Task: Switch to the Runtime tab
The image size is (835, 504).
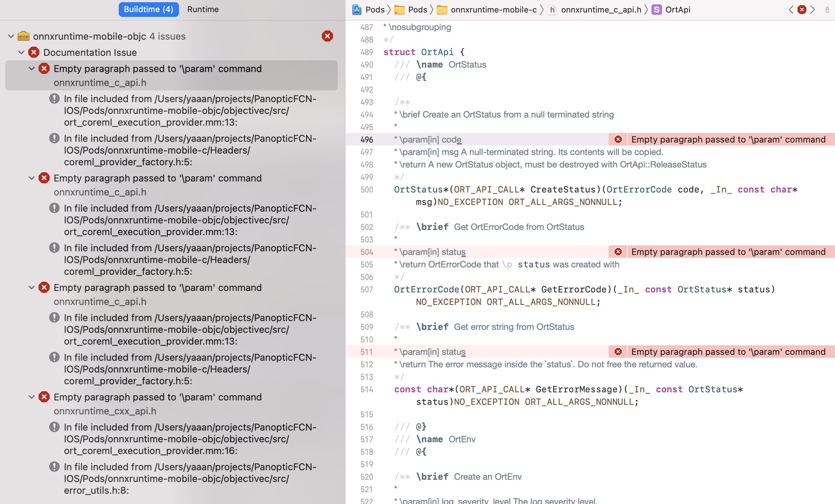Action: (203, 9)
